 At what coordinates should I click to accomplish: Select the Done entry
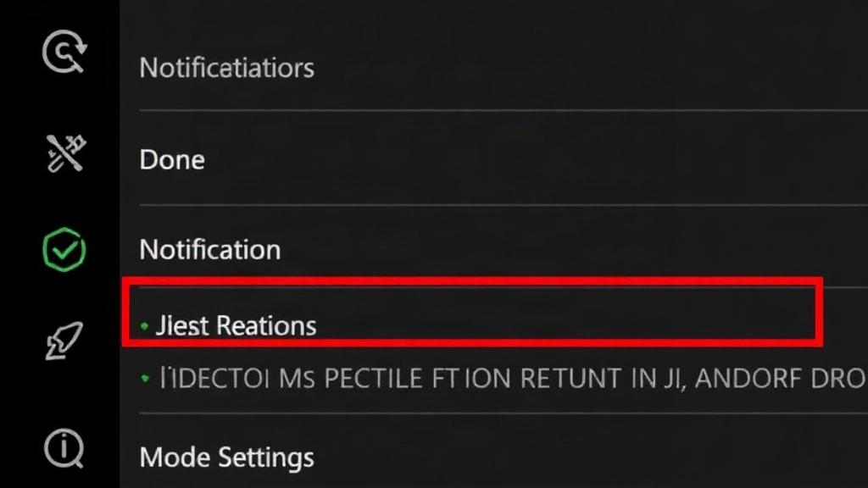(172, 160)
